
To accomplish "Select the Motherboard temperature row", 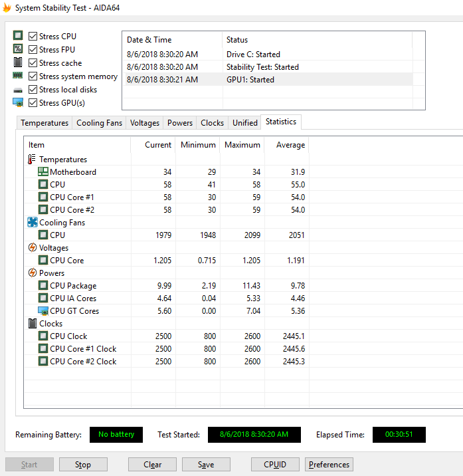I will coord(167,172).
